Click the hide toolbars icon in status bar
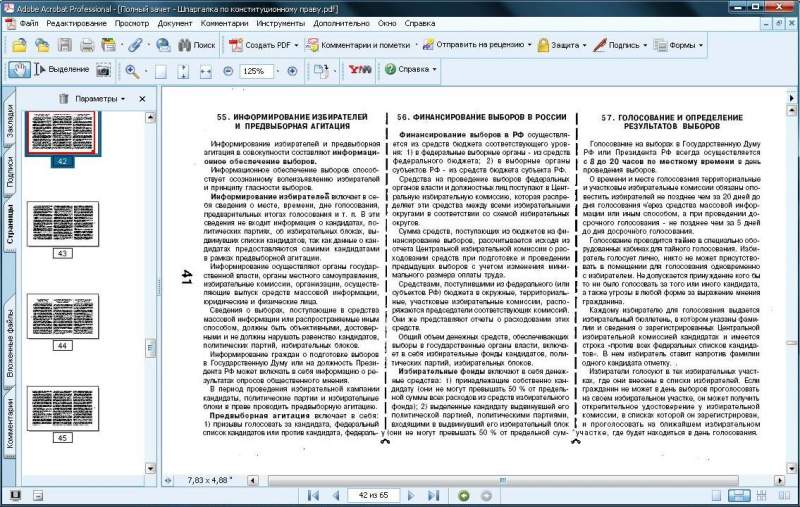Viewport: 800px width, 507px height. pyautogui.click(x=38, y=495)
